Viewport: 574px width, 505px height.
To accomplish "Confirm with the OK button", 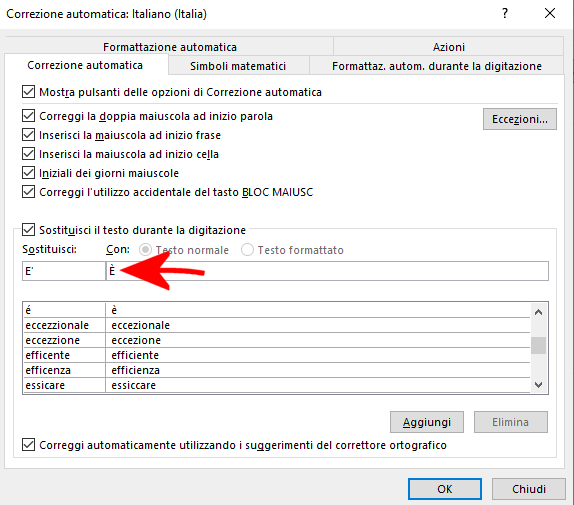I will [445, 489].
